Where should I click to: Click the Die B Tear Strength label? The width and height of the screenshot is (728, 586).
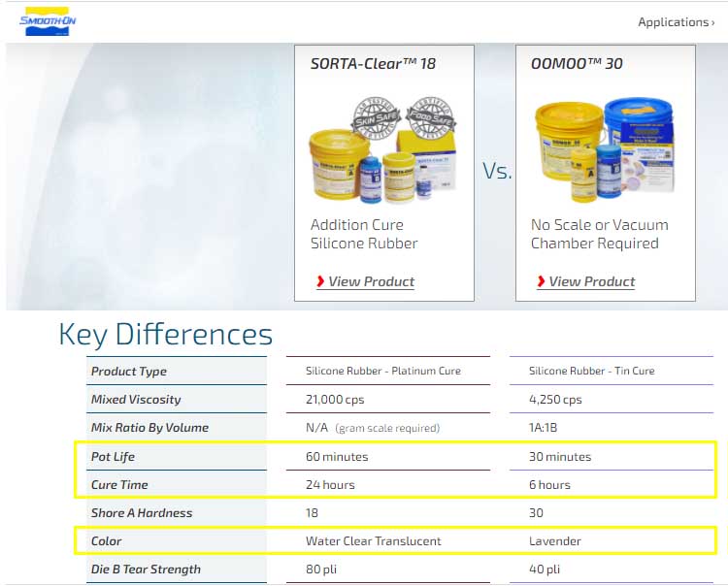coord(146,570)
